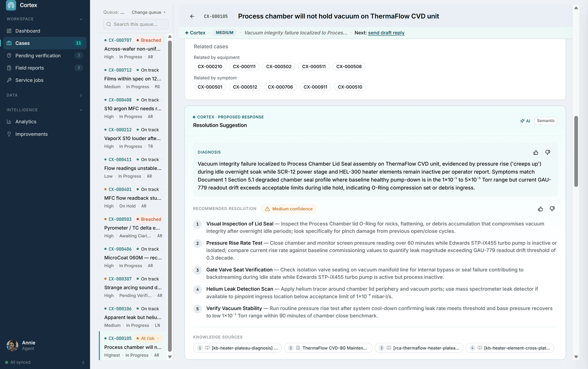Open related case CX-000511

(x=314, y=67)
